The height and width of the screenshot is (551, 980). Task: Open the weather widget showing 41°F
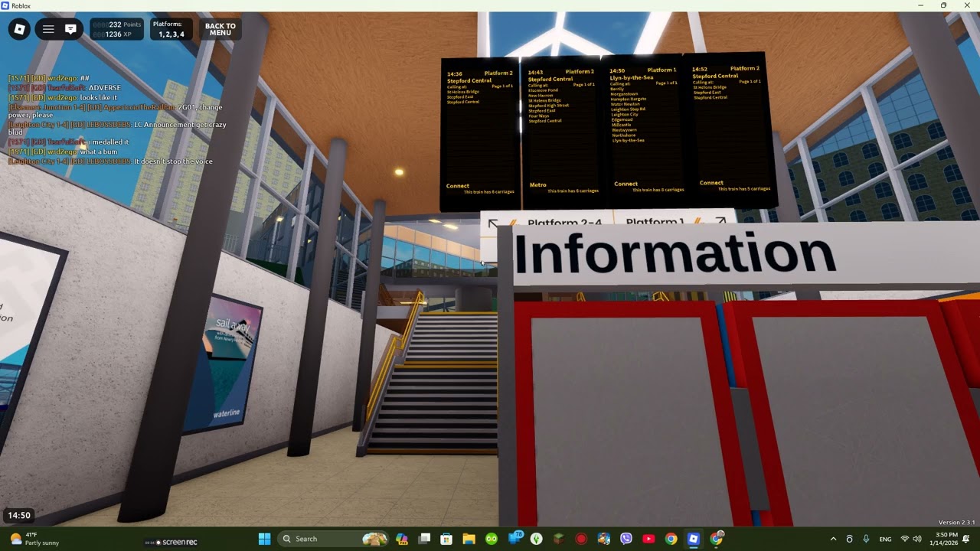pyautogui.click(x=34, y=539)
